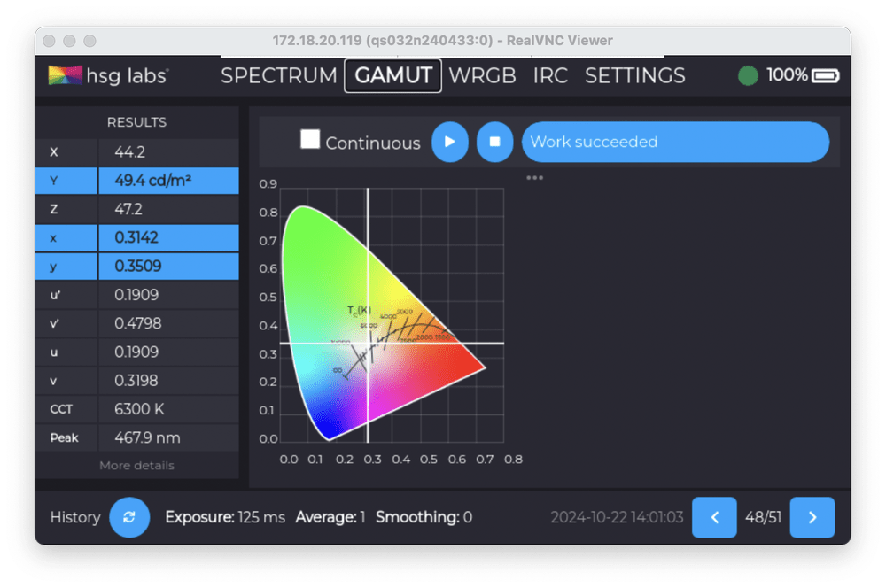Image resolution: width=886 pixels, height=588 pixels.
Task: Open More details link
Action: click(x=136, y=466)
